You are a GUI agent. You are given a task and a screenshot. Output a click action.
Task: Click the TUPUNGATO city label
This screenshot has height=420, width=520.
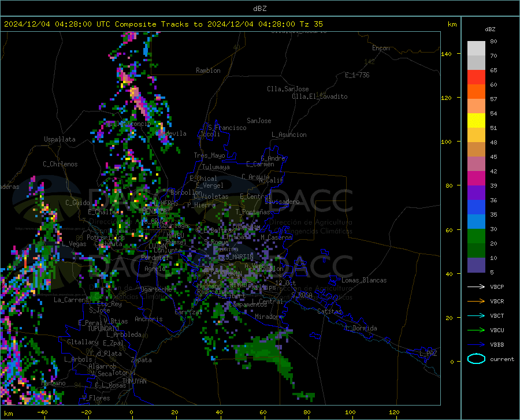point(103,329)
